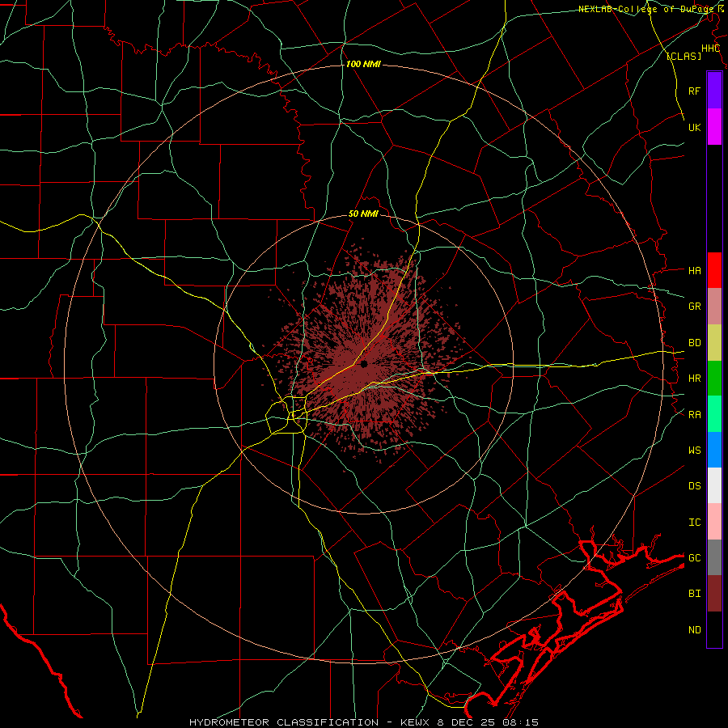Click the 'HA' legend label
The height and width of the screenshot is (728, 728).
695,270
